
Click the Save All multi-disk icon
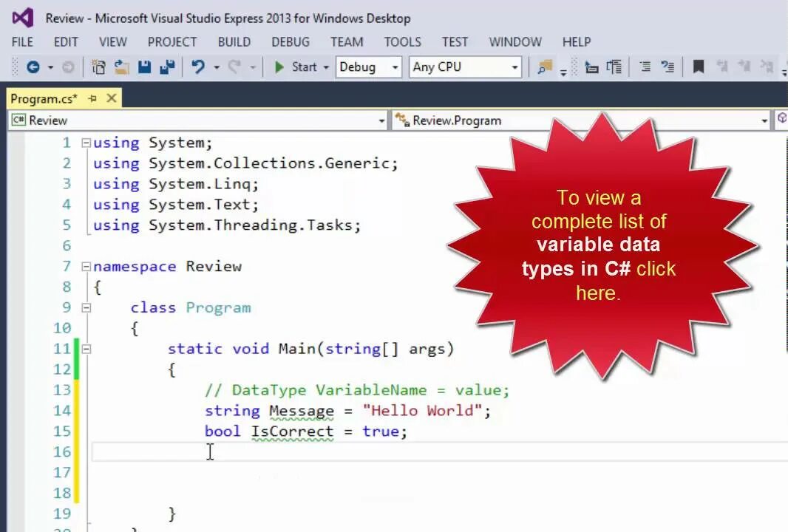[167, 66]
